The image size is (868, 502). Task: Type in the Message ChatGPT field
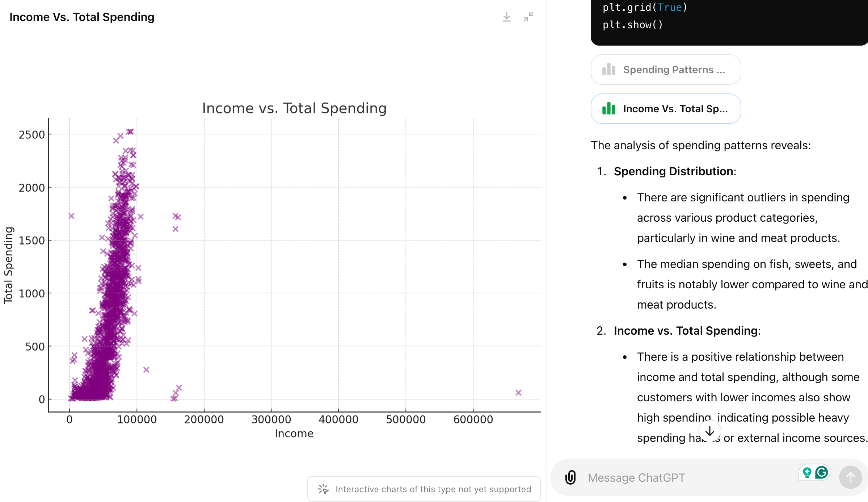688,477
